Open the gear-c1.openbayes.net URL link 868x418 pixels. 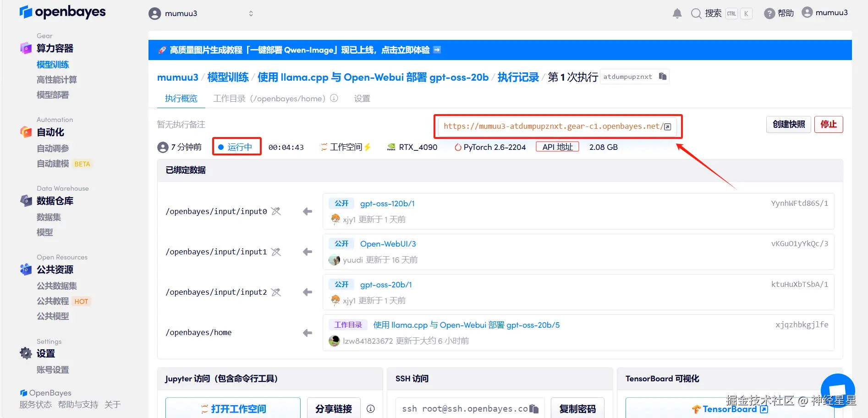(x=553, y=126)
